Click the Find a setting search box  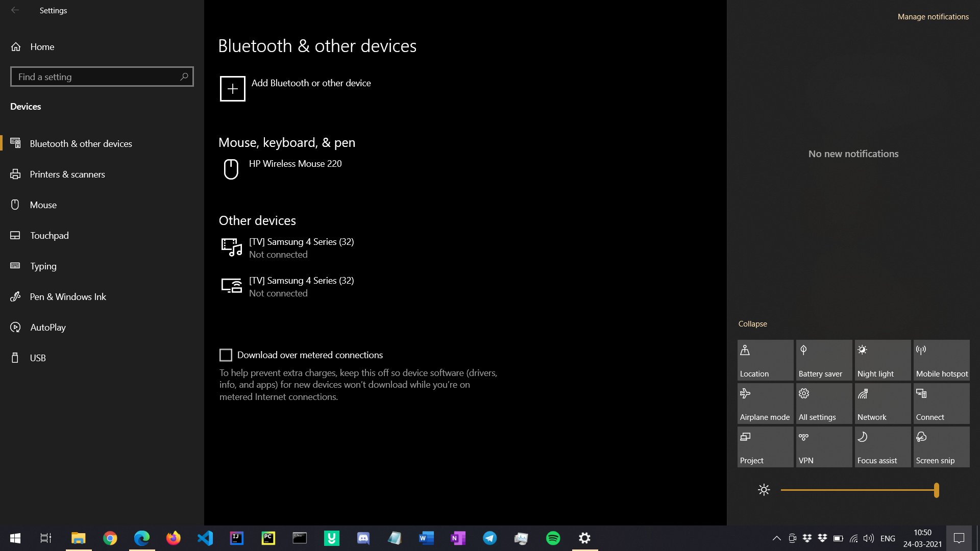tap(97, 77)
